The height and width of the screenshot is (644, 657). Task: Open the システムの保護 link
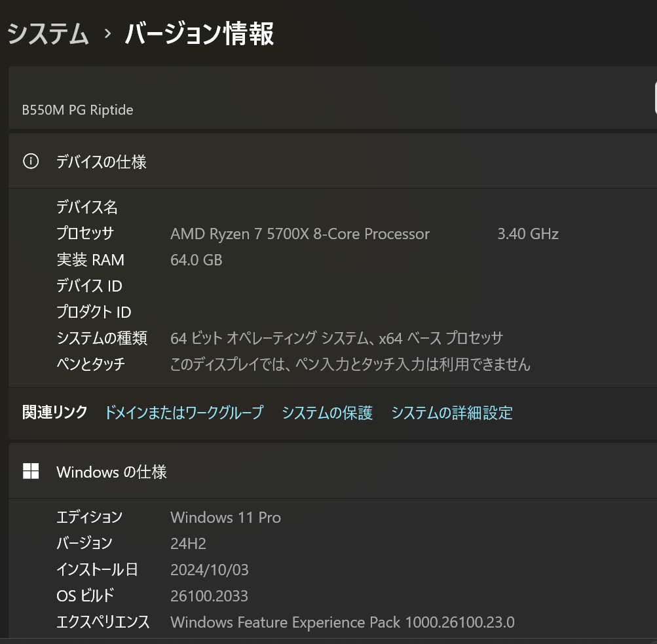(x=328, y=412)
